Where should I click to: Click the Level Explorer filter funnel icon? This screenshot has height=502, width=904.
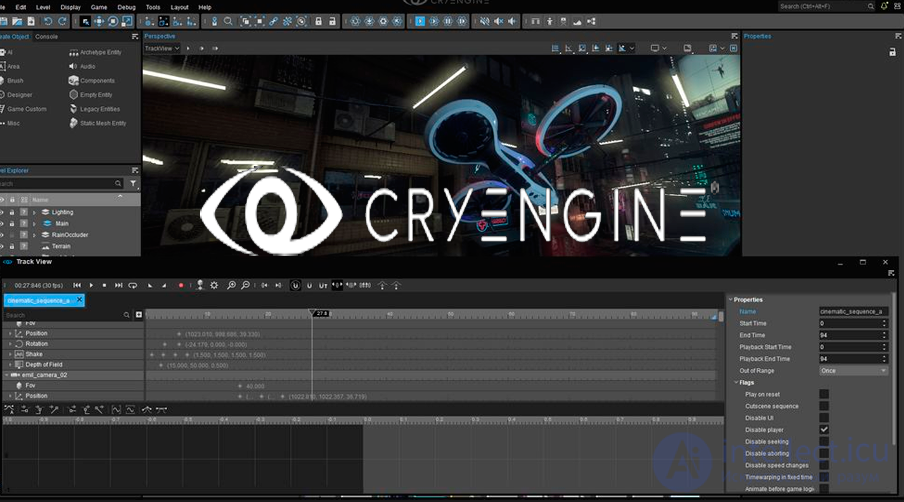[133, 183]
